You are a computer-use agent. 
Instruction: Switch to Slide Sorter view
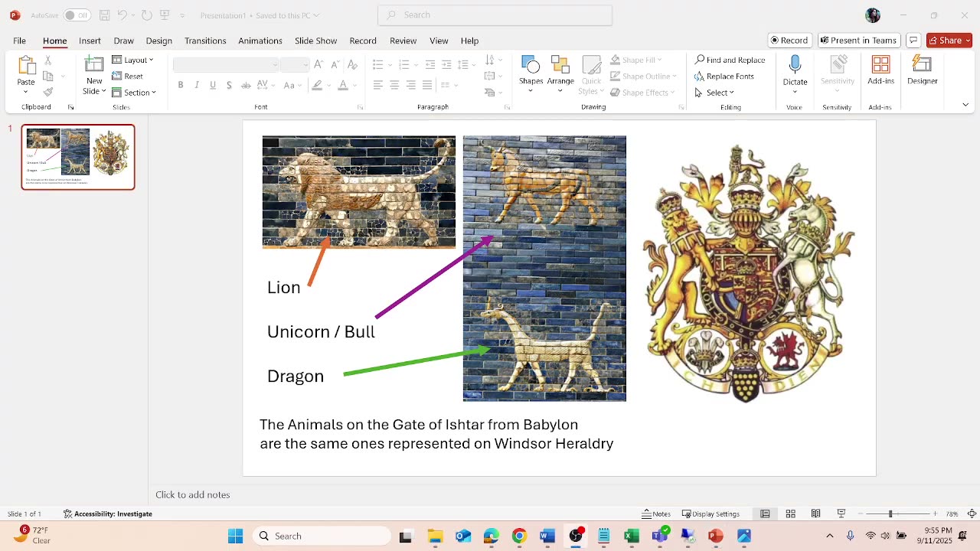(791, 514)
